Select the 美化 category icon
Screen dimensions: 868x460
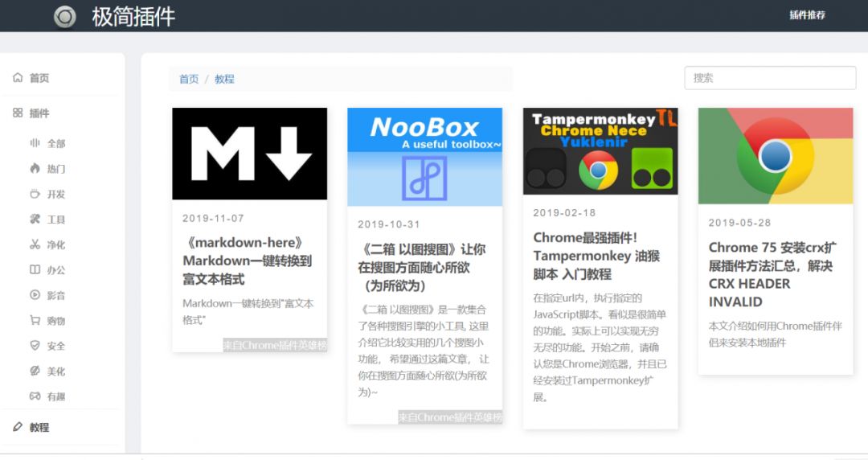(35, 371)
